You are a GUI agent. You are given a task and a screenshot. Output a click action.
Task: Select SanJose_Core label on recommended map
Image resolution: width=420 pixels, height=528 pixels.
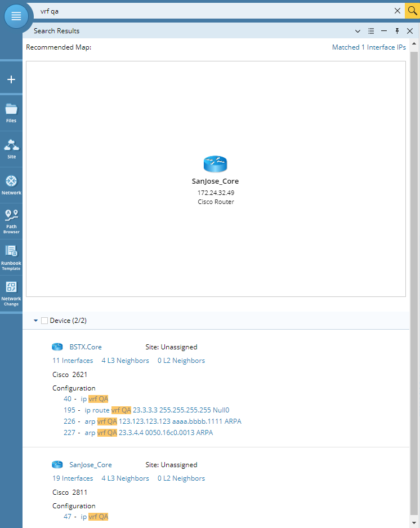click(216, 181)
